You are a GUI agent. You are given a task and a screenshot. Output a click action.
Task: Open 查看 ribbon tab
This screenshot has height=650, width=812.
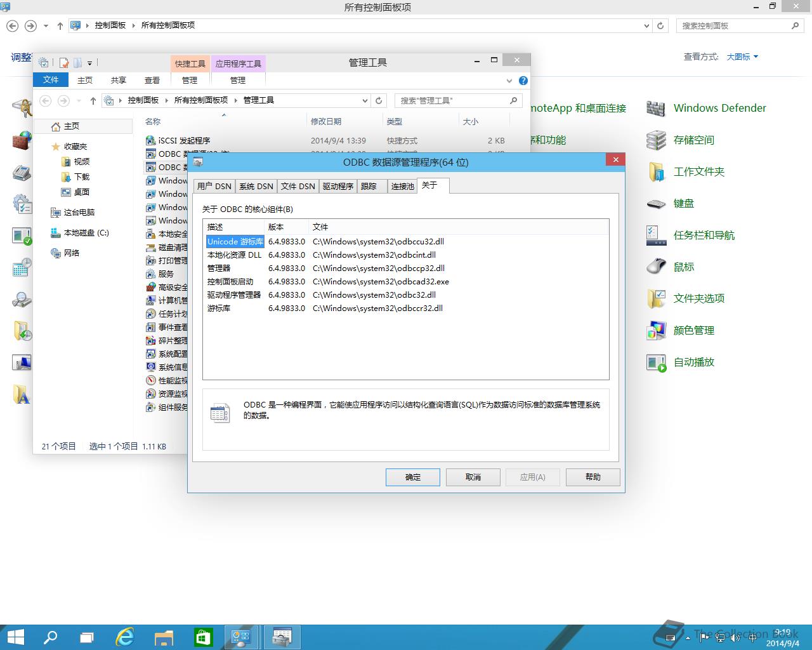[x=152, y=80]
